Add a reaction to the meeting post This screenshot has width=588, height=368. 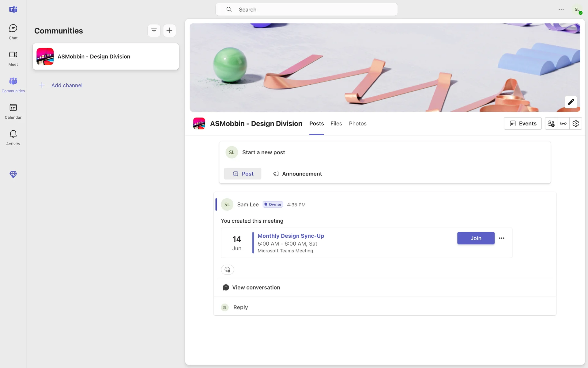point(227,270)
